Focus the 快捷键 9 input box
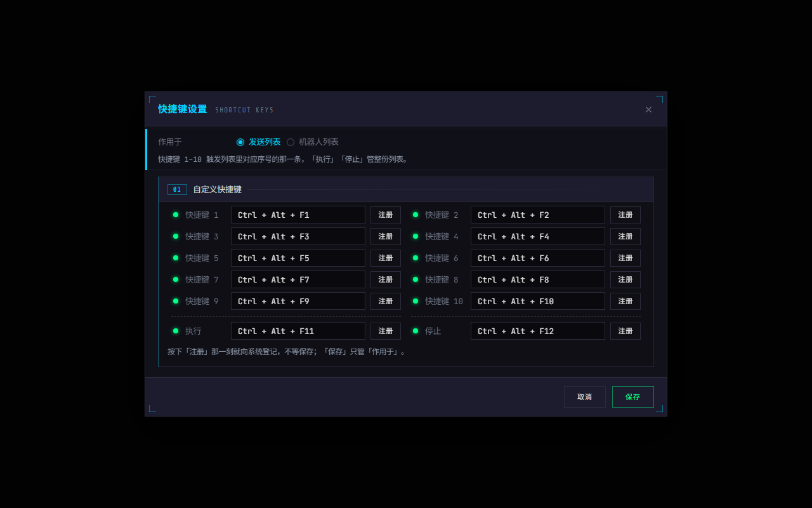This screenshot has height=508, width=812. 298,301
